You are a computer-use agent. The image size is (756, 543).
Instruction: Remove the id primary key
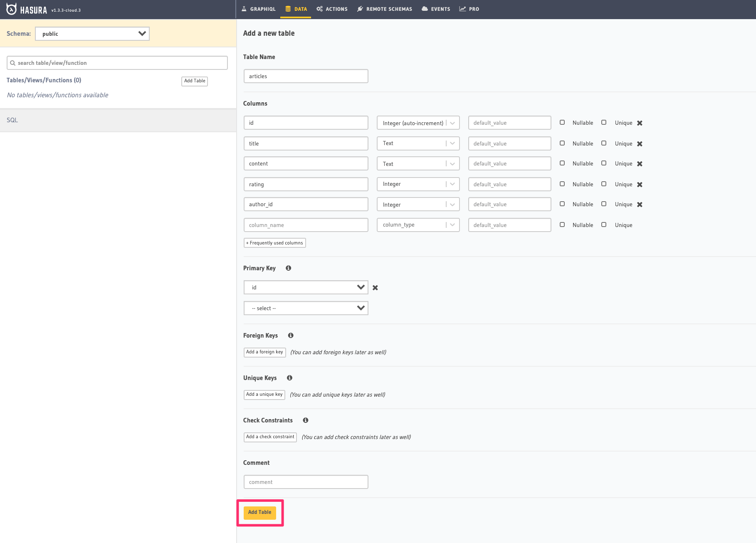point(375,288)
